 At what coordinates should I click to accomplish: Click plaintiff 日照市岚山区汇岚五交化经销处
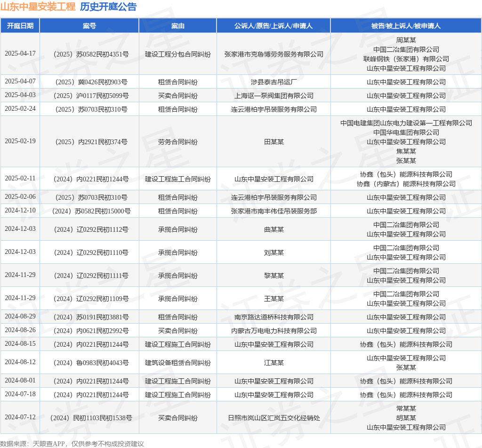click(274, 418)
